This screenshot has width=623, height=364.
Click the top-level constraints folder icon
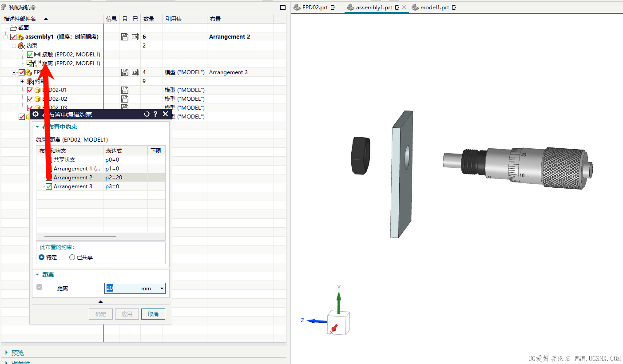coord(21,46)
